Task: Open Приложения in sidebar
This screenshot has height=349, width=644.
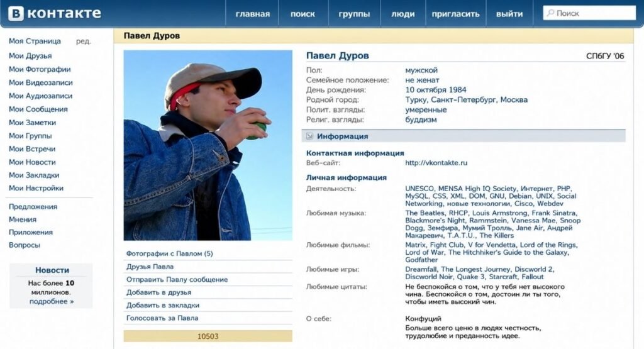Action: point(31,233)
